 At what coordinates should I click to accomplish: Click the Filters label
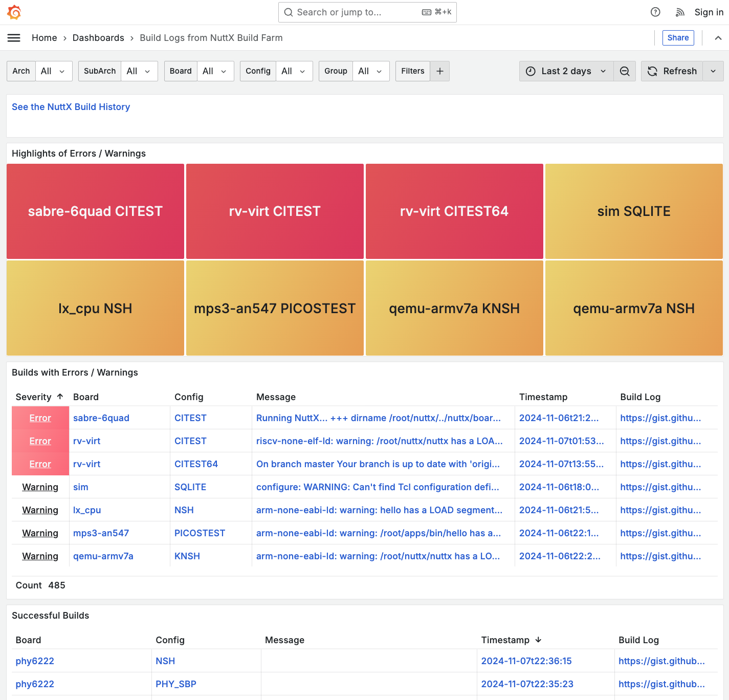(413, 71)
